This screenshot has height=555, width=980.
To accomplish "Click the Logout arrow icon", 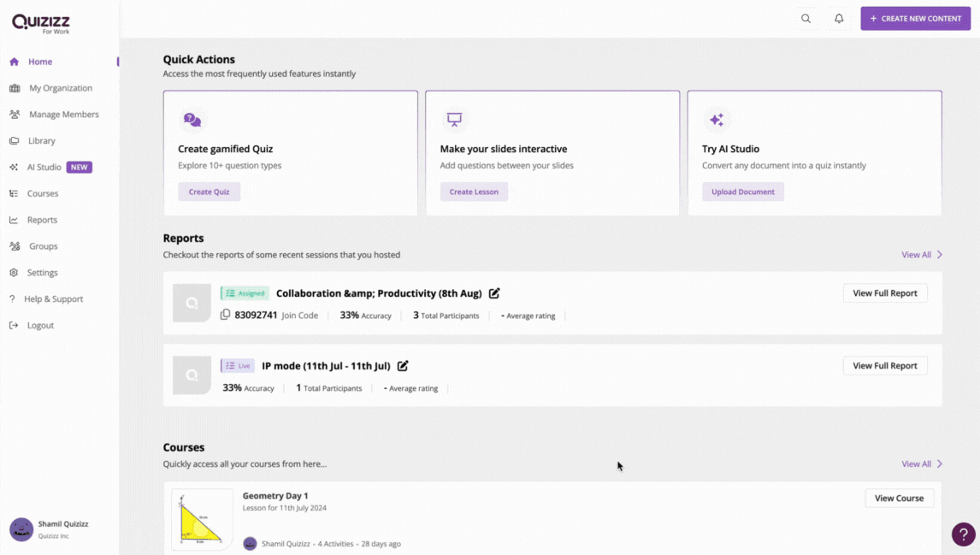I will click(x=14, y=325).
